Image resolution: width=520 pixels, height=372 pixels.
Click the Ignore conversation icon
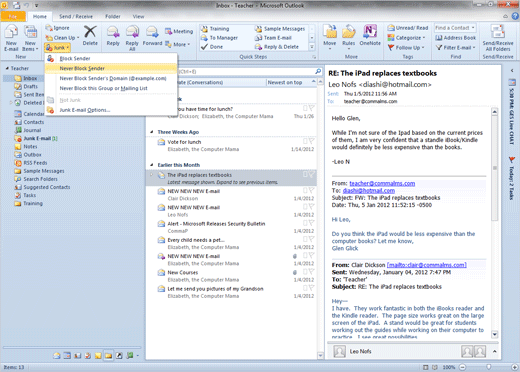(x=49, y=28)
